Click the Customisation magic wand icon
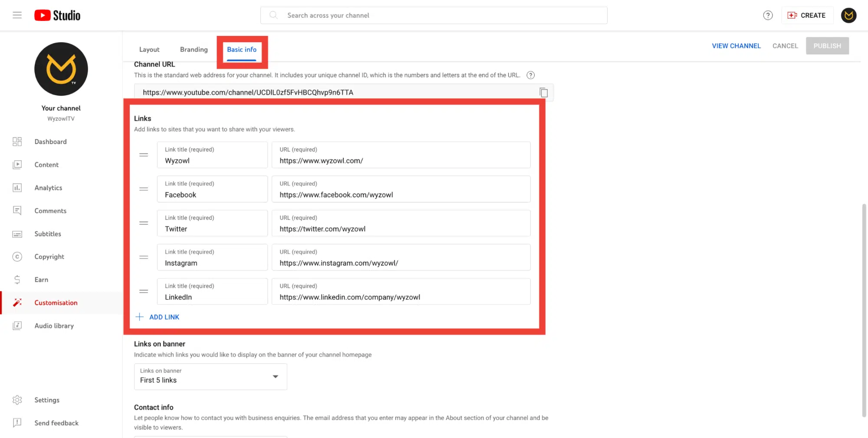Image resolution: width=868 pixels, height=438 pixels. click(x=17, y=303)
